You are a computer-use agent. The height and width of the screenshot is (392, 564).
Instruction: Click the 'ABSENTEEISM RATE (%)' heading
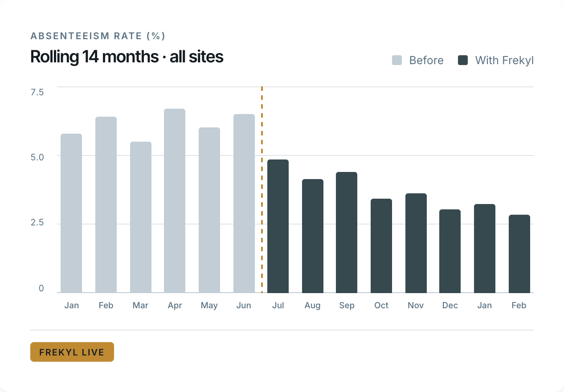click(98, 36)
